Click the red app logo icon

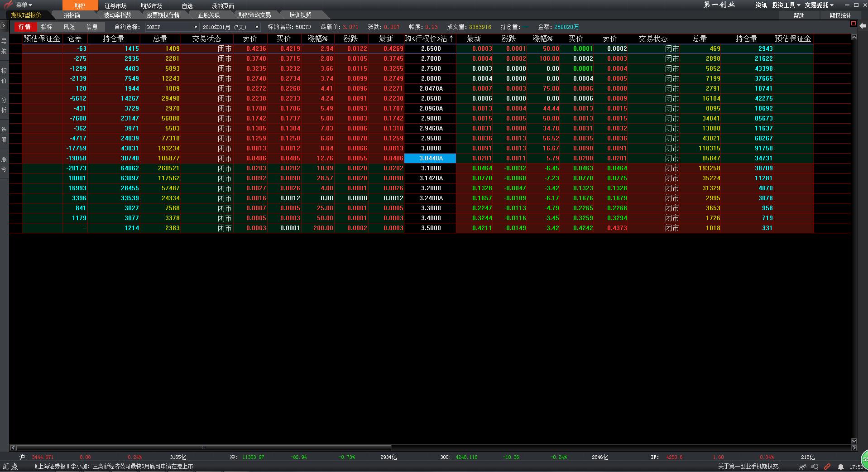tap(8, 5)
